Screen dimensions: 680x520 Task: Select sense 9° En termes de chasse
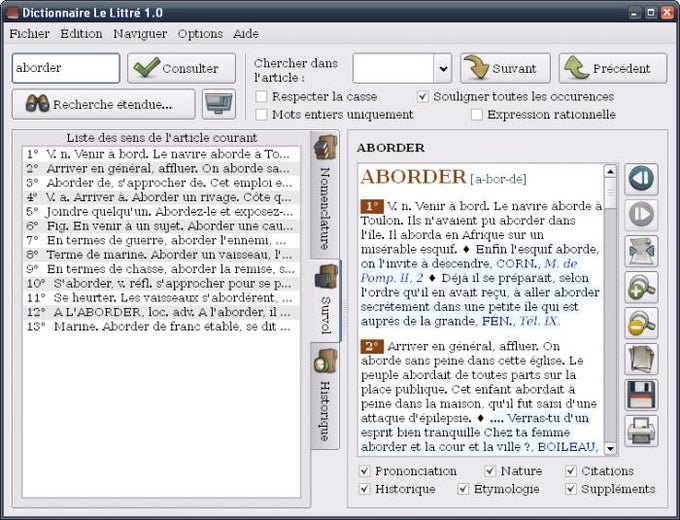point(161,268)
